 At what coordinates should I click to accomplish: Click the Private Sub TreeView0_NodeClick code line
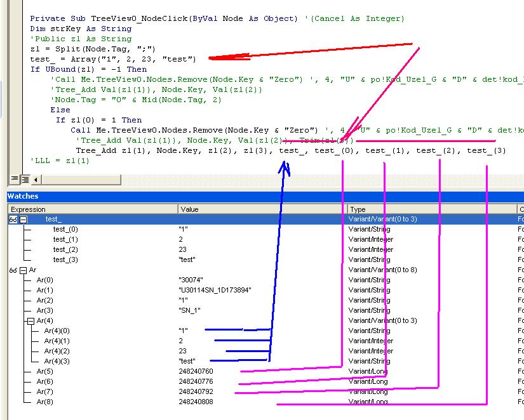click(x=217, y=18)
